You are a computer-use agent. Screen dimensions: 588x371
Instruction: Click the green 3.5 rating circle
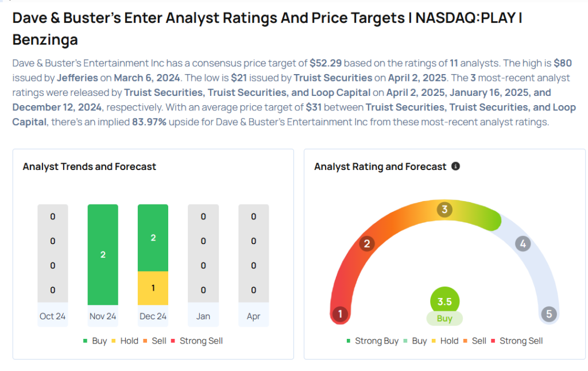(444, 301)
